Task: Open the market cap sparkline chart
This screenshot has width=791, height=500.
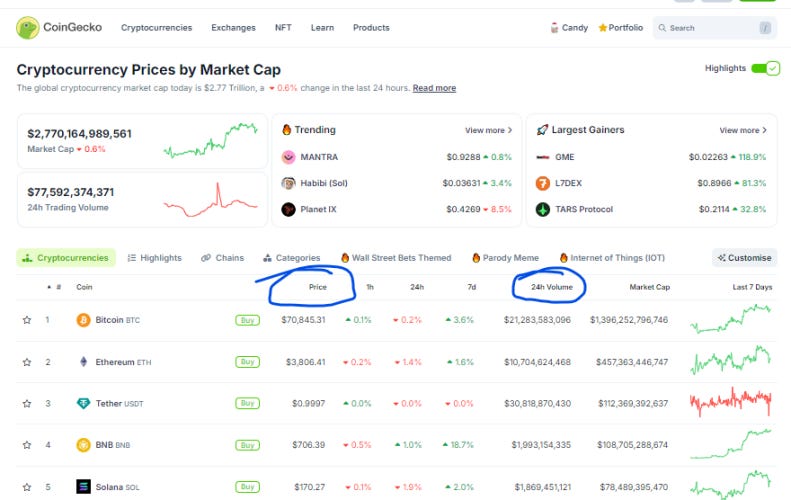Action: pyautogui.click(x=211, y=140)
